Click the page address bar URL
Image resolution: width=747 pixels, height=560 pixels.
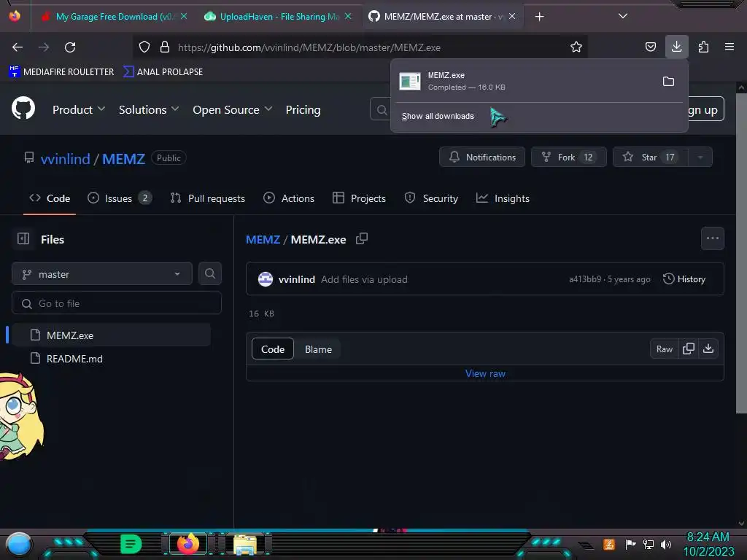(x=309, y=47)
